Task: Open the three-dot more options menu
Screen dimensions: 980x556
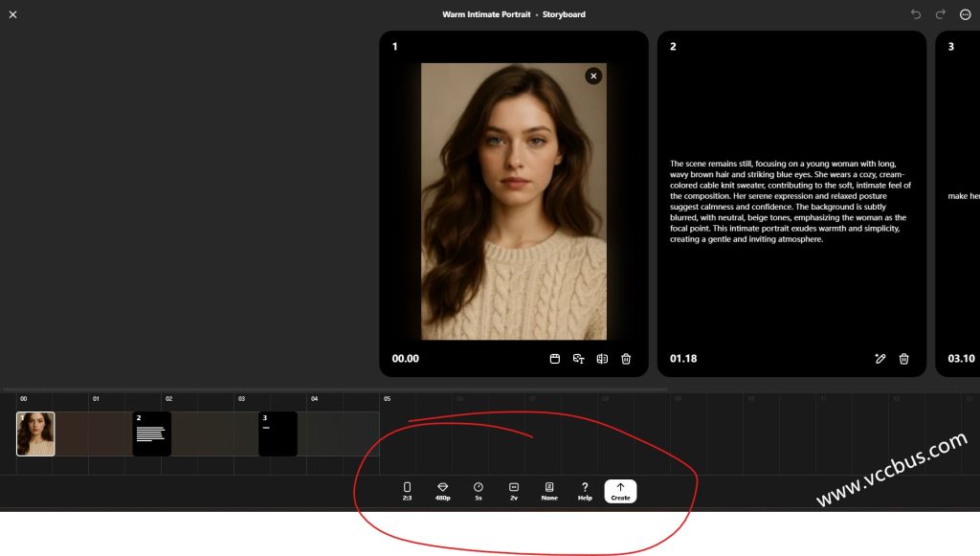Action: coord(965,14)
